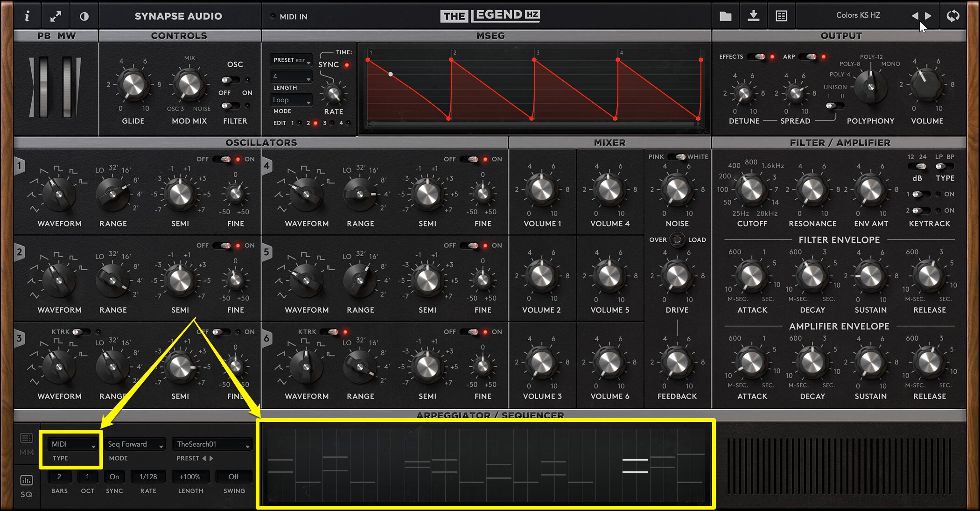Open the info icon in header
The width and height of the screenshot is (980, 511).
point(27,16)
